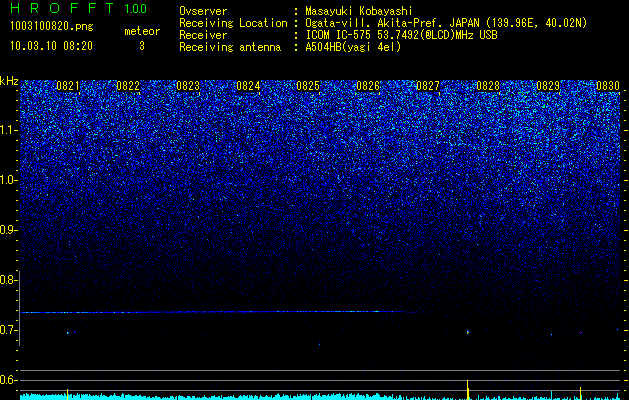Click the date stamp 10.03.10 08:20
Image resolution: width=629 pixels, height=400 pixels.
[x=51, y=46]
